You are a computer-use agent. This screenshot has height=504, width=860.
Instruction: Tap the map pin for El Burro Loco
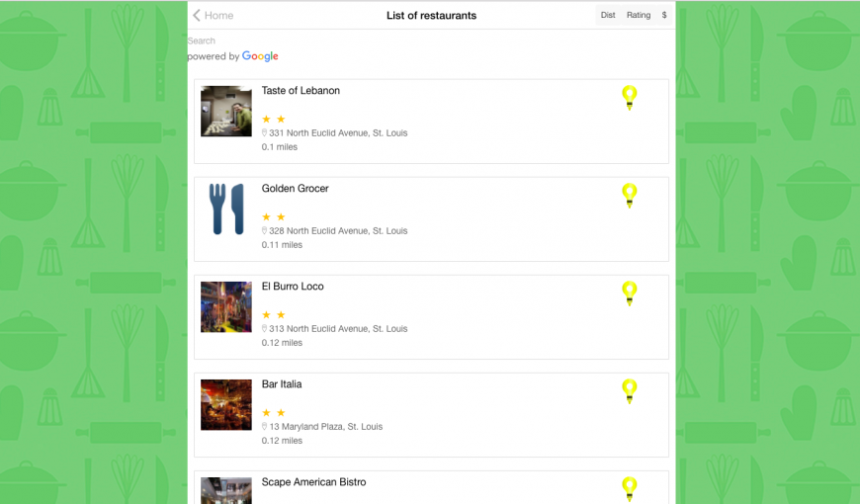coord(629,294)
